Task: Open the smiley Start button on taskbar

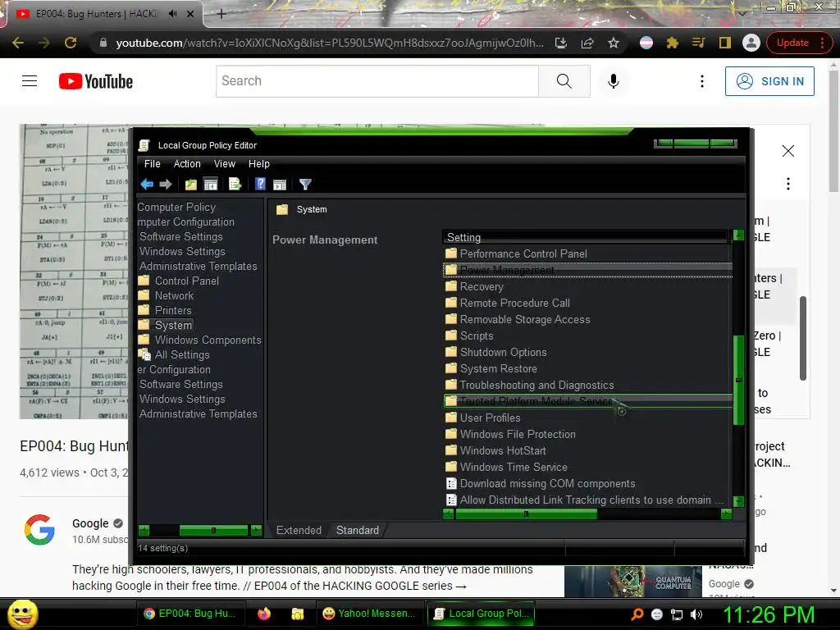Action: pyautogui.click(x=23, y=614)
